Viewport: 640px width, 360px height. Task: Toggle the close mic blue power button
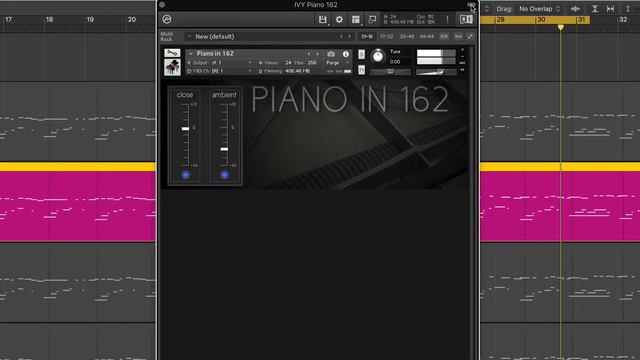coord(186,175)
